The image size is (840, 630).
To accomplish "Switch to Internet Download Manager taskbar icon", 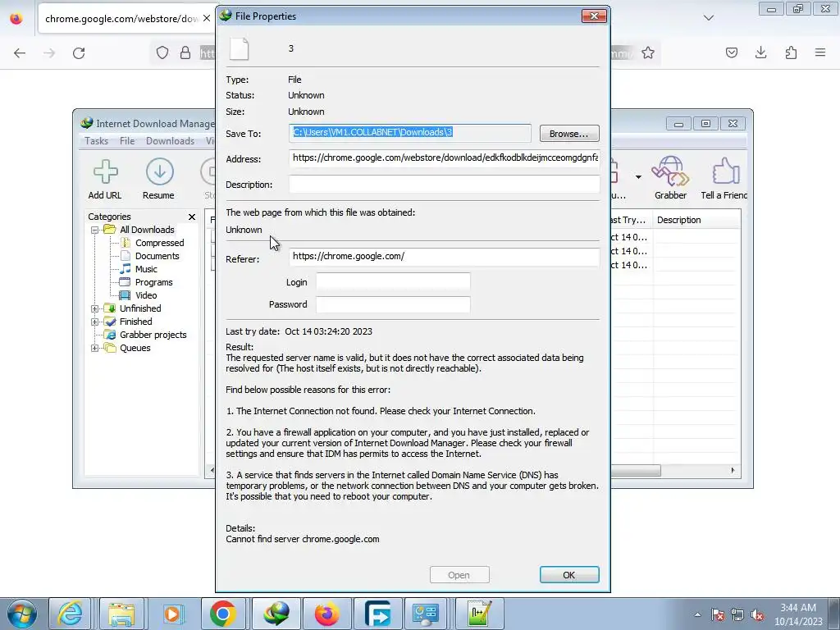I will (276, 614).
